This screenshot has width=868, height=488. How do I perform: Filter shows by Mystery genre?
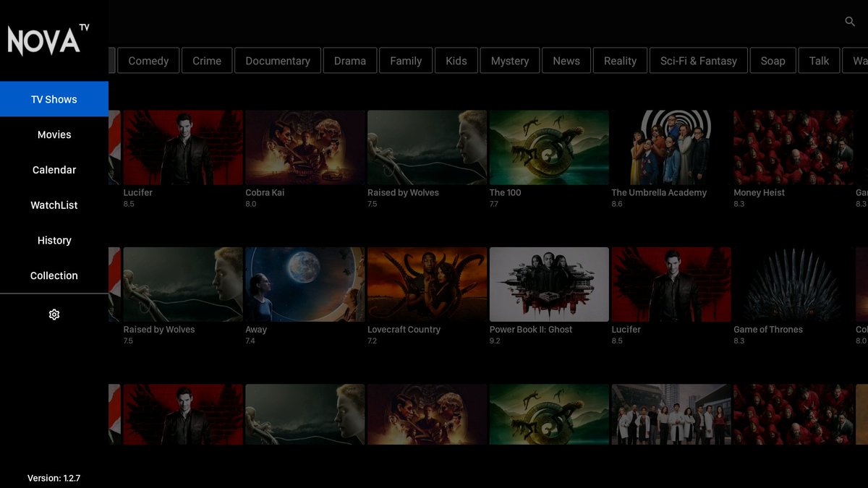coord(510,60)
